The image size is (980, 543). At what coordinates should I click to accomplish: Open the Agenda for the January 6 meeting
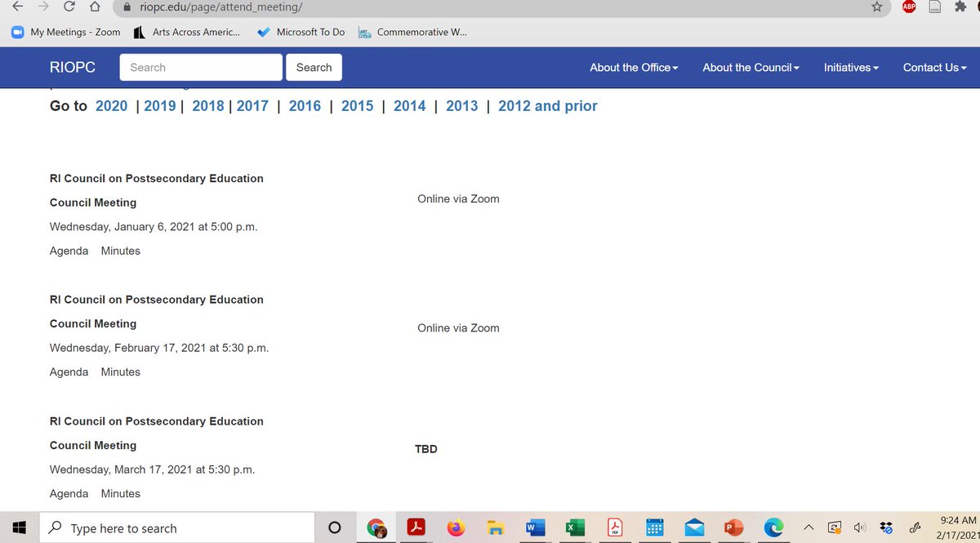point(69,251)
